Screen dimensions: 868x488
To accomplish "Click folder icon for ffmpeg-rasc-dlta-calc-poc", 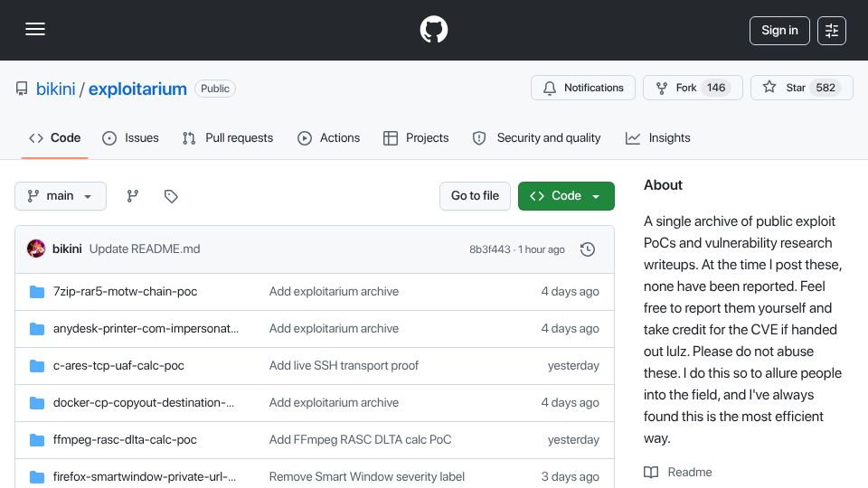I will coord(37,440).
